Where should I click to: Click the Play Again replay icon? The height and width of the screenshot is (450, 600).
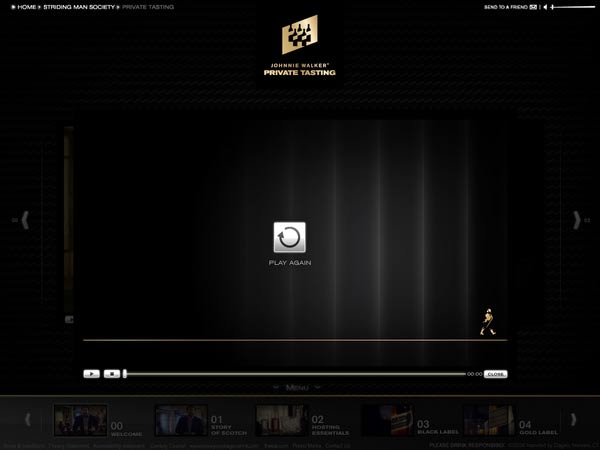[290, 237]
